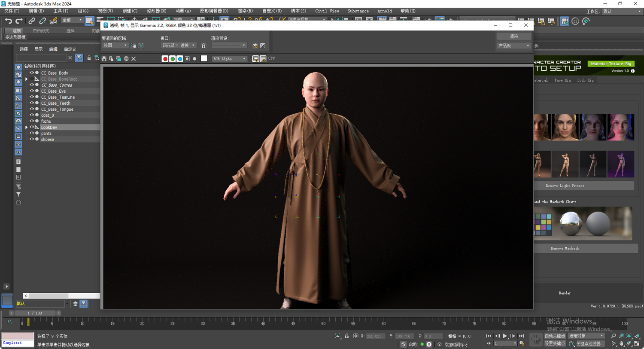The height and width of the screenshot is (349, 644).
Task: Click the scene explorer search field
Action: pos(41,58)
